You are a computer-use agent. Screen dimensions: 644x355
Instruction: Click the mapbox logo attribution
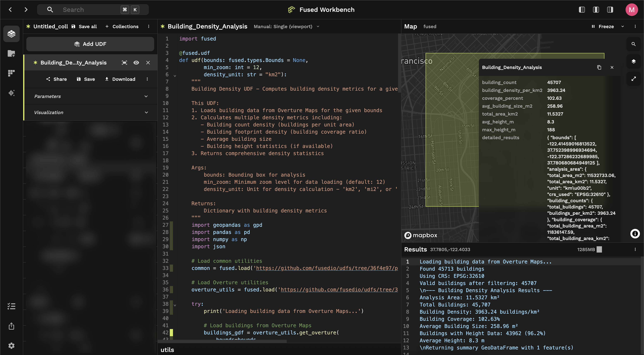tap(421, 235)
